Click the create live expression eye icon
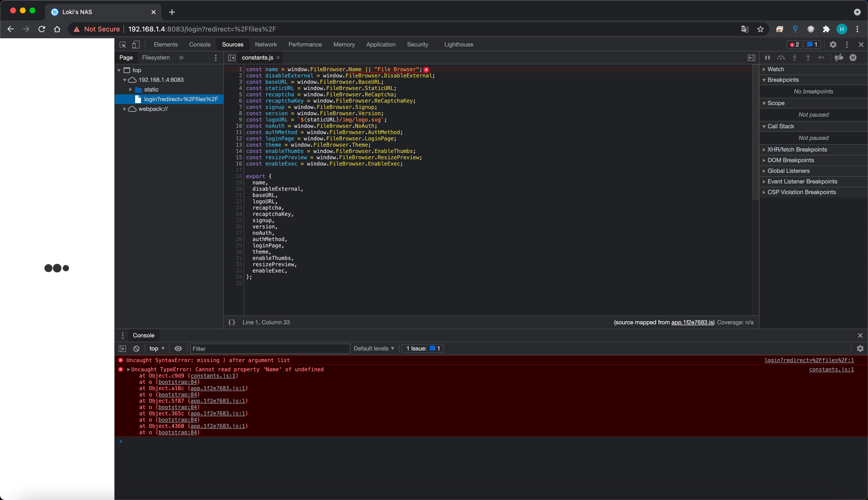Image resolution: width=868 pixels, height=500 pixels. click(178, 348)
